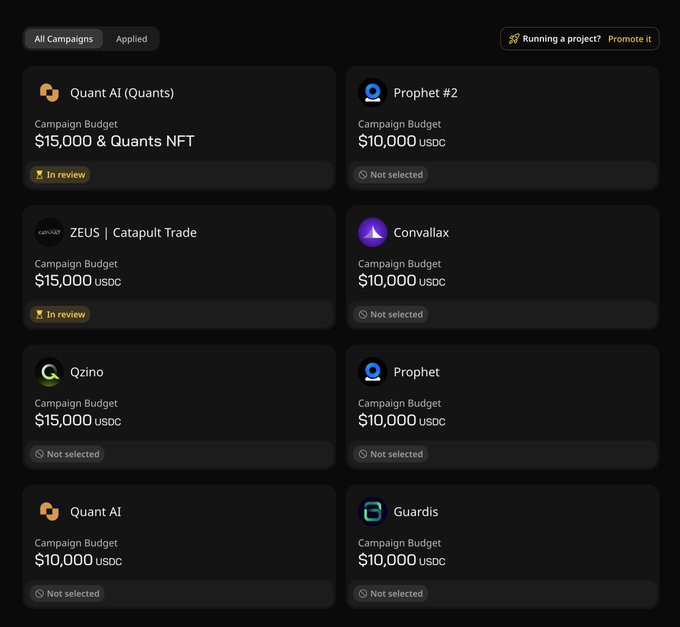This screenshot has width=680, height=627.
Task: Open the Prophet campaign title
Action: point(416,372)
